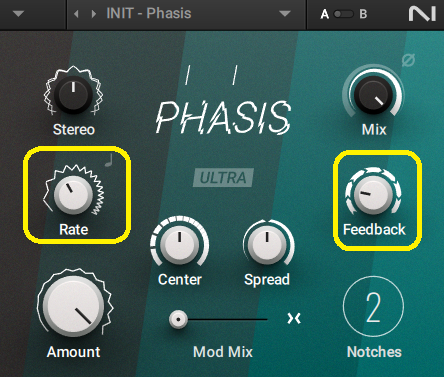
Task: Click the Stereo label
Action: 74,130
